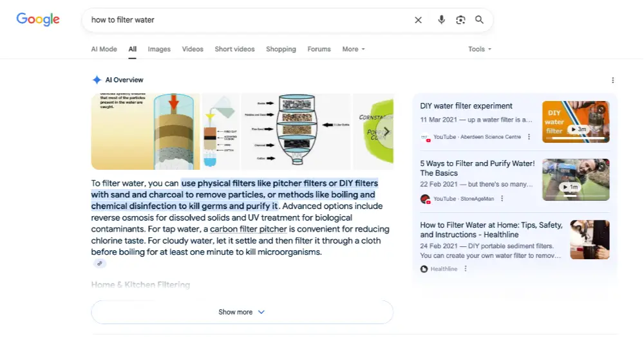Click the link chain icon below overview text

99,264
